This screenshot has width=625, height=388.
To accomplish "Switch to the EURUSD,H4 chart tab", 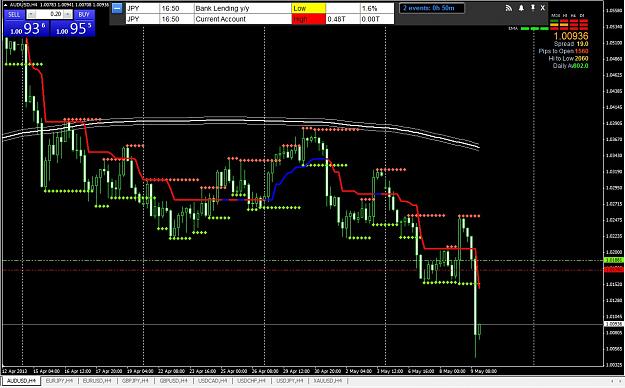I will point(97,381).
